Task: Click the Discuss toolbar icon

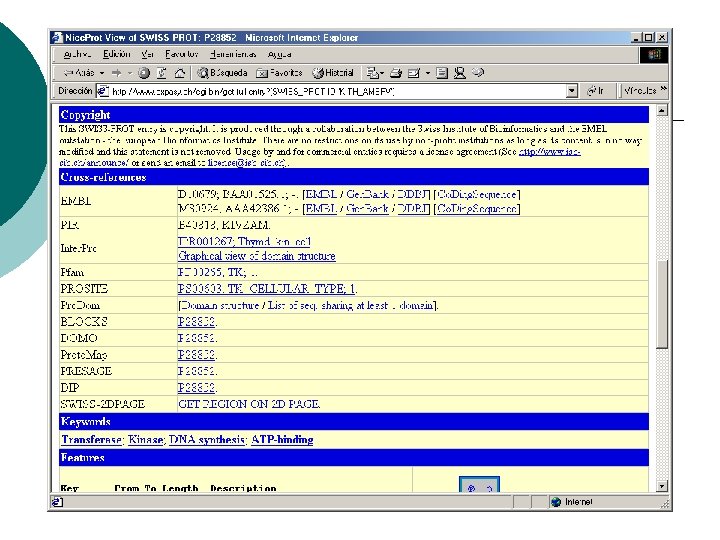Action: [442, 73]
